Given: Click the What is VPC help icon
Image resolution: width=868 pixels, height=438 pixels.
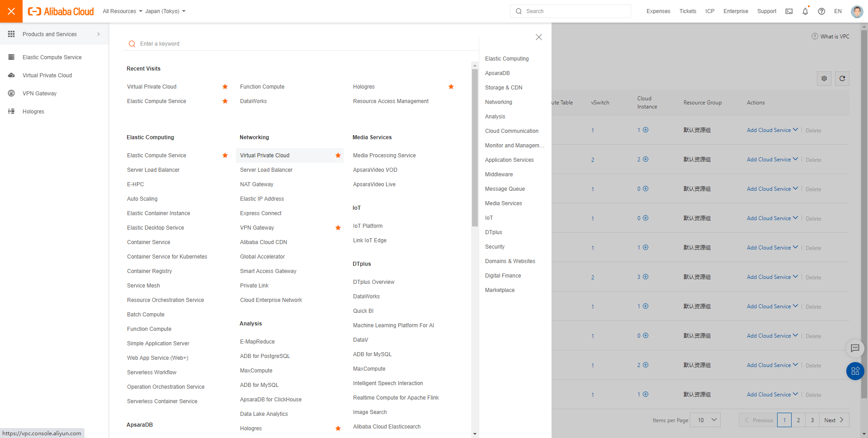Looking at the screenshot, I should 815,36.
